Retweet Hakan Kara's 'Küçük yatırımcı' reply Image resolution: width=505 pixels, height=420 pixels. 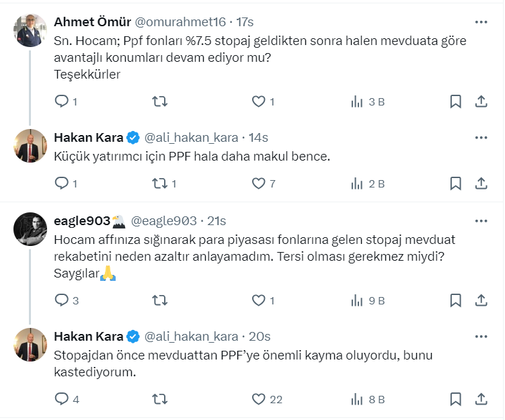(160, 183)
